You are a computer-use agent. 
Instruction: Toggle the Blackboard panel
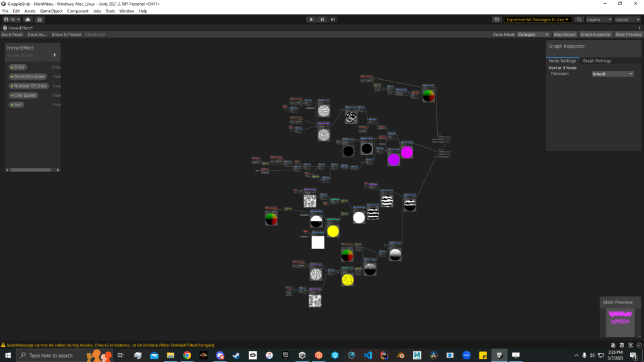click(564, 35)
